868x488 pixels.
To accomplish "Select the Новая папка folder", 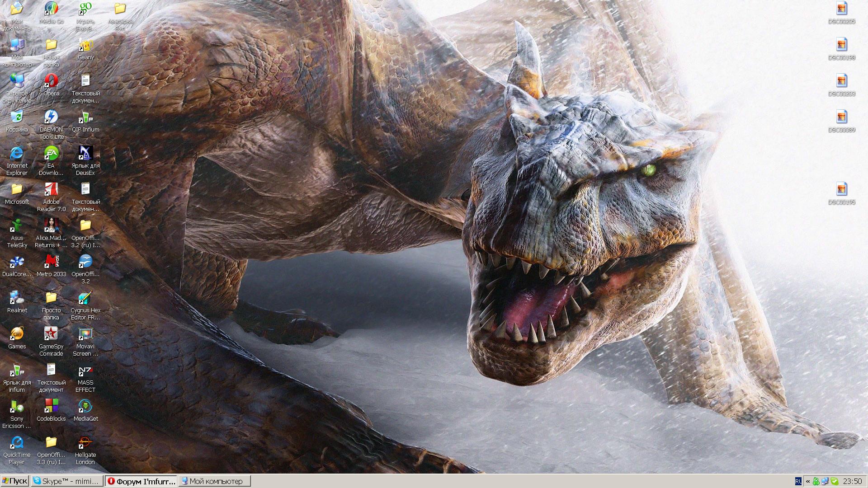I will tap(51, 52).
